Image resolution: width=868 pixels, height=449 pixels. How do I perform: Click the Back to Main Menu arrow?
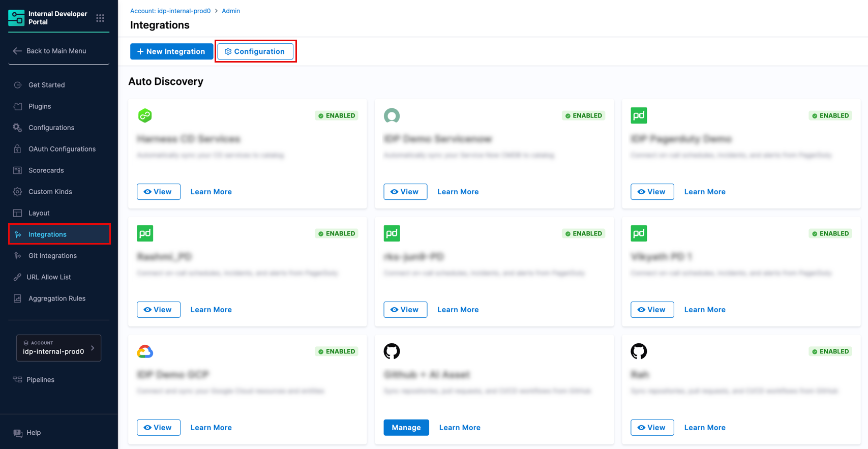click(17, 51)
